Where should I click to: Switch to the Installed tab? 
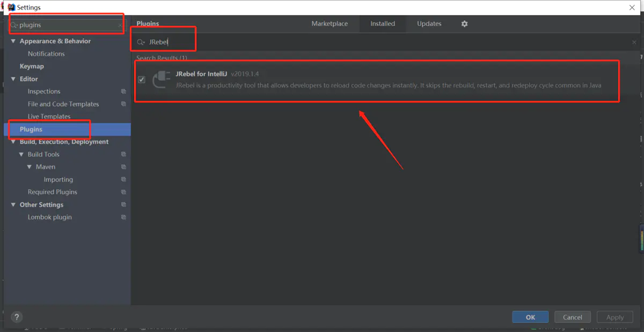383,24
